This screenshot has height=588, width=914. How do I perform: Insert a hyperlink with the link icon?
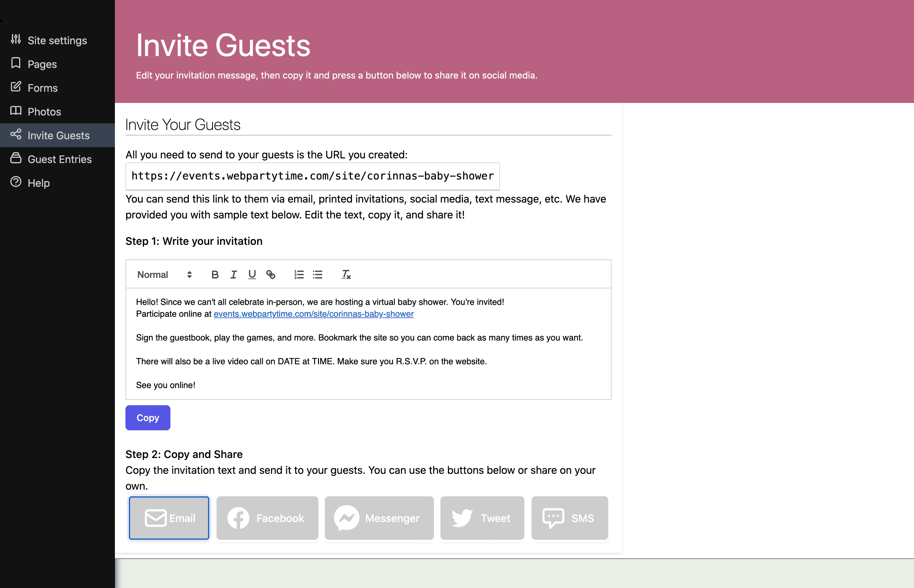[x=270, y=275]
